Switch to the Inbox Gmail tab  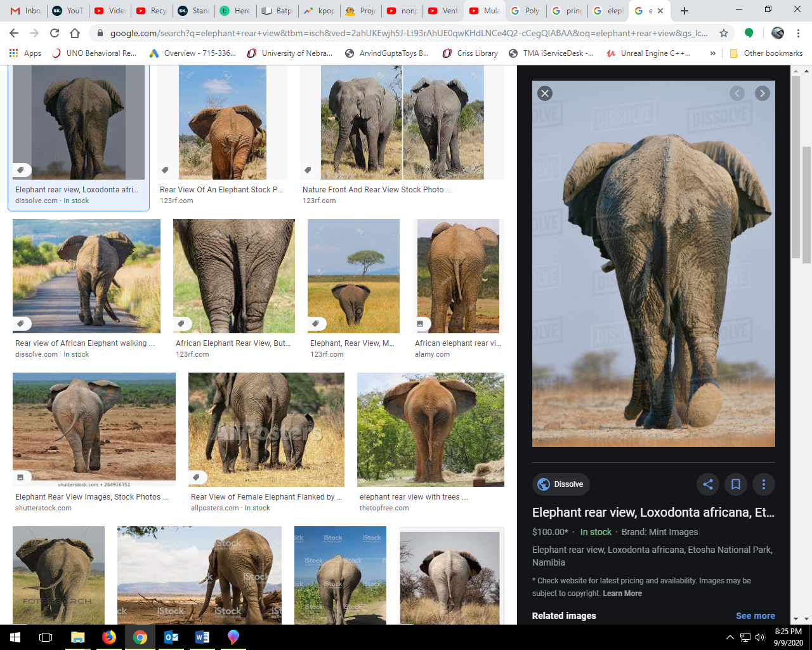pos(26,11)
